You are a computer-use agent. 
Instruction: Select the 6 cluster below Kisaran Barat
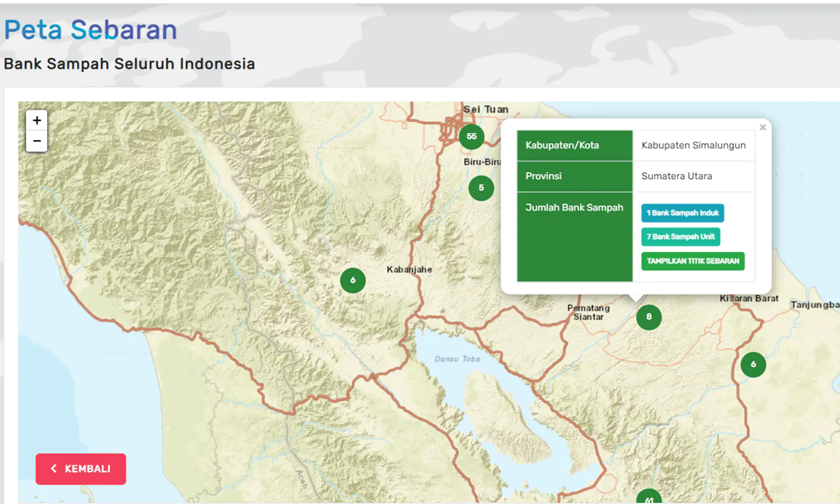pyautogui.click(x=753, y=365)
